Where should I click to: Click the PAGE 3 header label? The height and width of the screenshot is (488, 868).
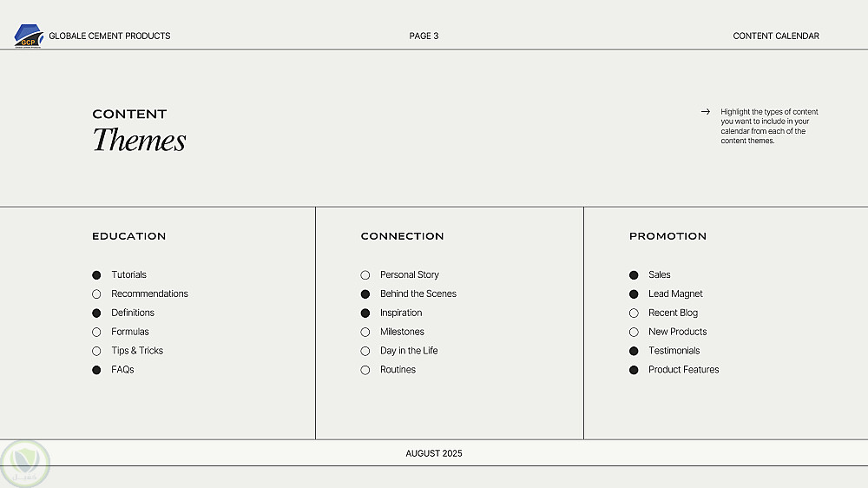[x=424, y=36]
